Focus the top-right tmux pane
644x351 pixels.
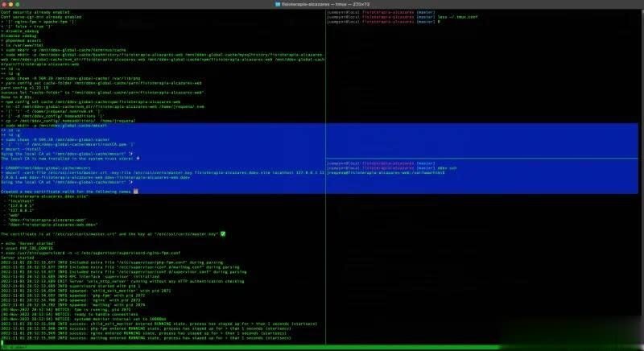point(483,81)
